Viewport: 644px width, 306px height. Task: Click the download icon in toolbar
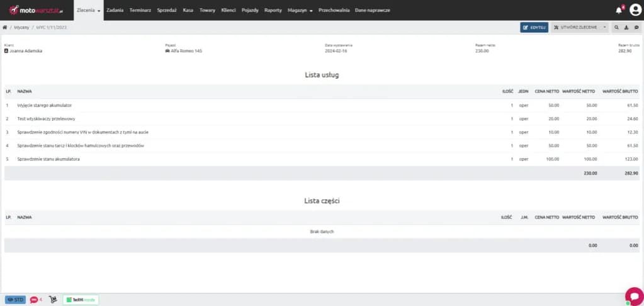[626, 28]
